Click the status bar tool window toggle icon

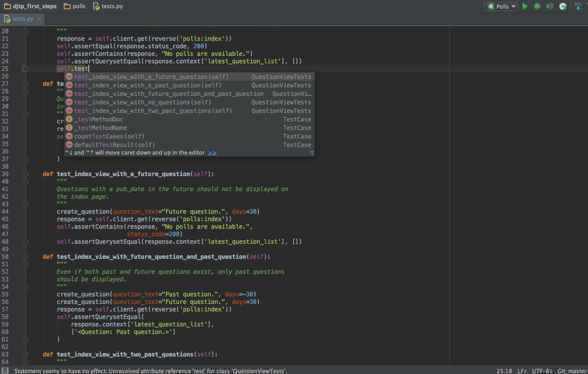[x=5, y=371]
